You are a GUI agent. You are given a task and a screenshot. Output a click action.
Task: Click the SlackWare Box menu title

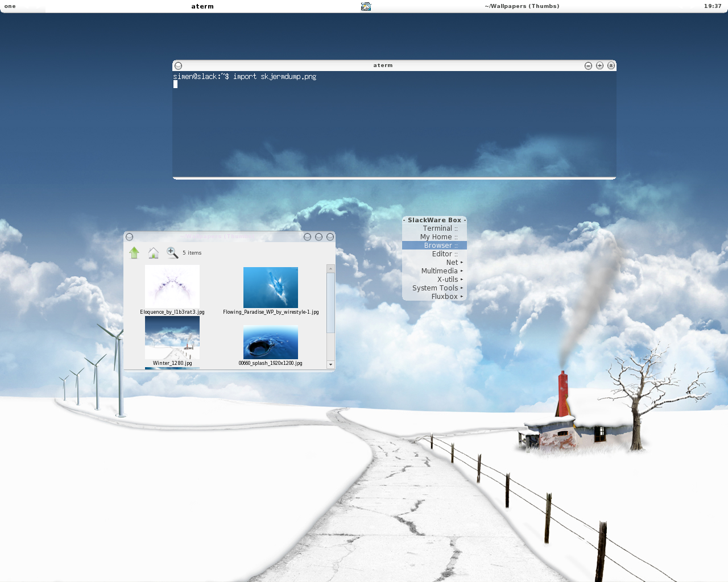[435, 220]
